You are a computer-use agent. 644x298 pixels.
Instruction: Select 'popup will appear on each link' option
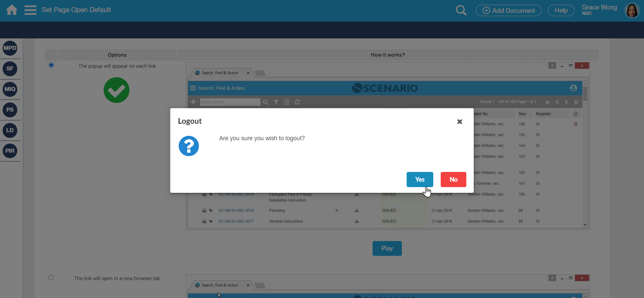click(51, 65)
